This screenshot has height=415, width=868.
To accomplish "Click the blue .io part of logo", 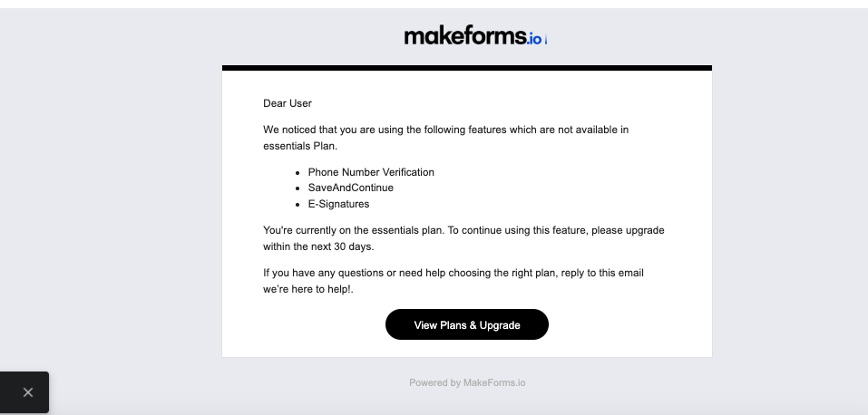I will click(536, 39).
